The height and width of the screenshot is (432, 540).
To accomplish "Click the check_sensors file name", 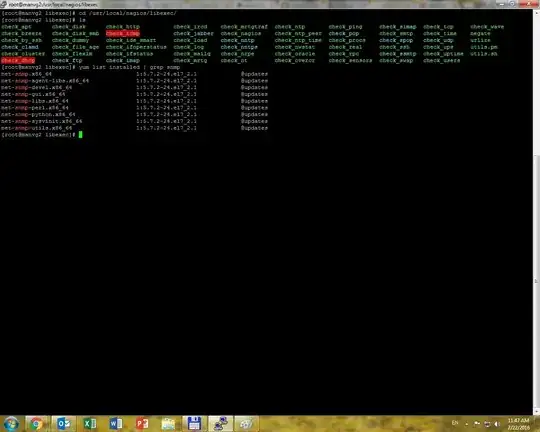I will [x=350, y=61].
